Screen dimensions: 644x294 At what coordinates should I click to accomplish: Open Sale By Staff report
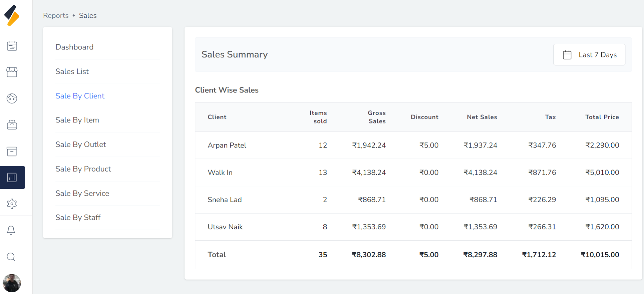pos(78,217)
